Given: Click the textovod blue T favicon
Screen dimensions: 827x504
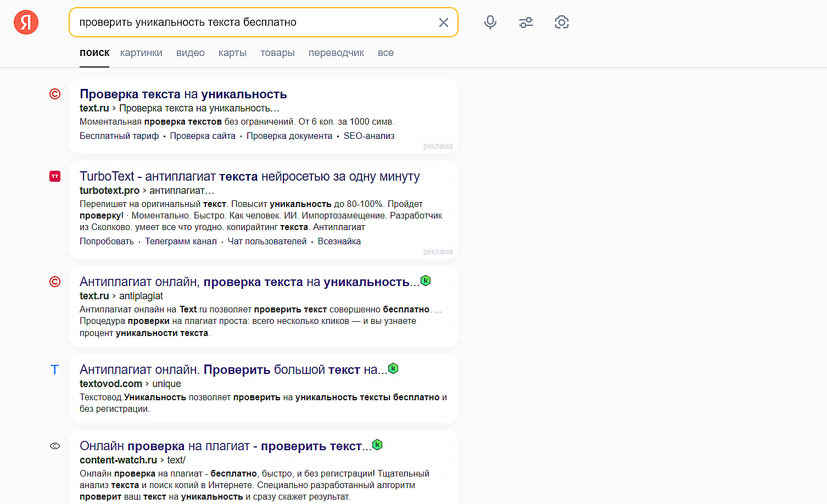Looking at the screenshot, I should click(55, 369).
